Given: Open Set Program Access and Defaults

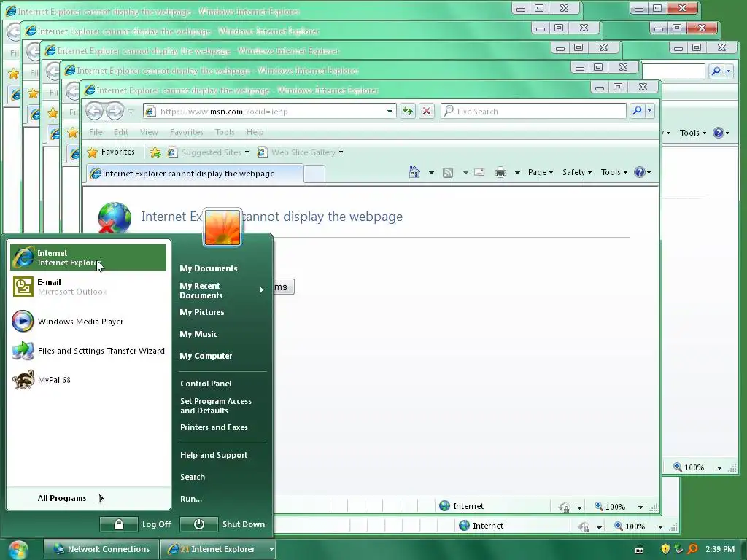Looking at the screenshot, I should (x=216, y=405).
